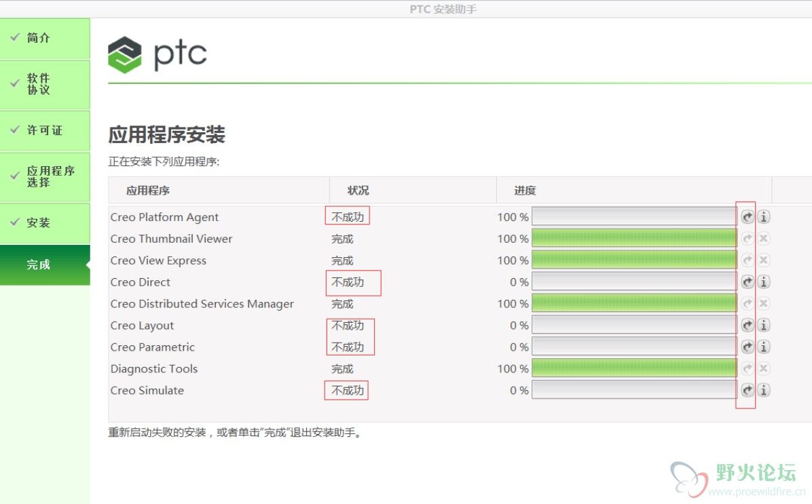The height and width of the screenshot is (504, 812).
Task: Click retry icon for Creo View Express
Action: (x=747, y=260)
